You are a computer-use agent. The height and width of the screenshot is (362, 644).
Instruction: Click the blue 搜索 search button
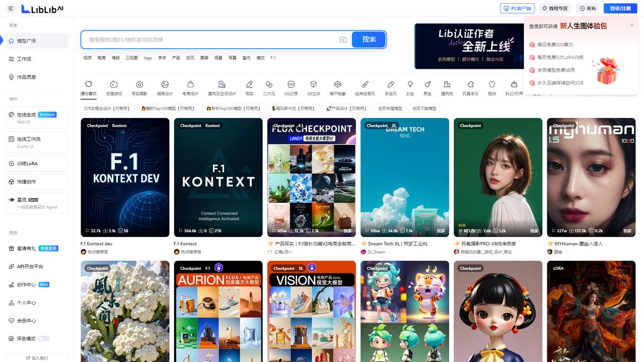click(x=369, y=39)
